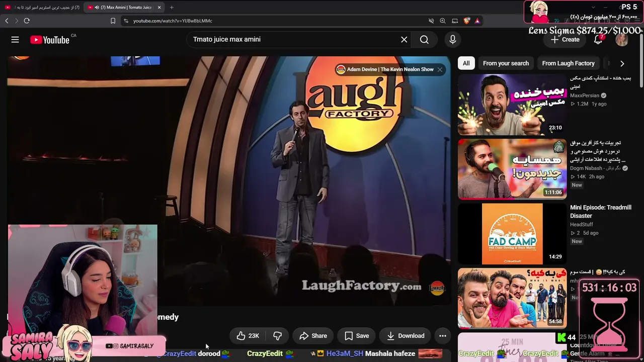The image size is (644, 362).
Task: Open the zoom magnifier in address bar
Action: coord(443,21)
